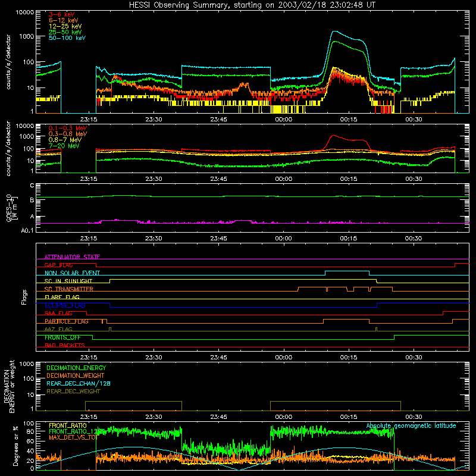
Task: Select the FRONTS_OFF flag label
Action: [x=62, y=337]
